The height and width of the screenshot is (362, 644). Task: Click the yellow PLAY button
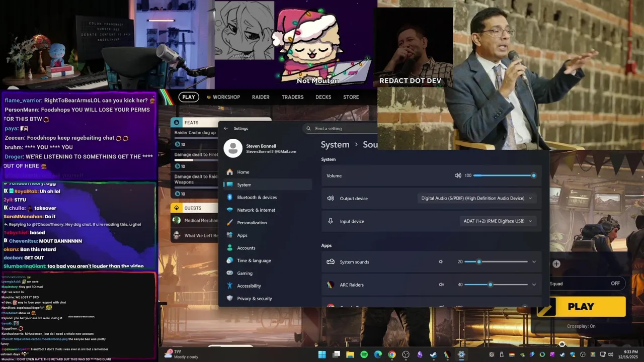(x=581, y=307)
